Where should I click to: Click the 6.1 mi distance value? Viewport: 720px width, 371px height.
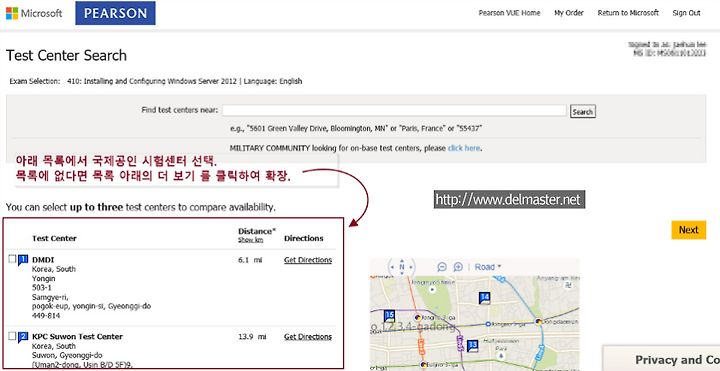250,260
